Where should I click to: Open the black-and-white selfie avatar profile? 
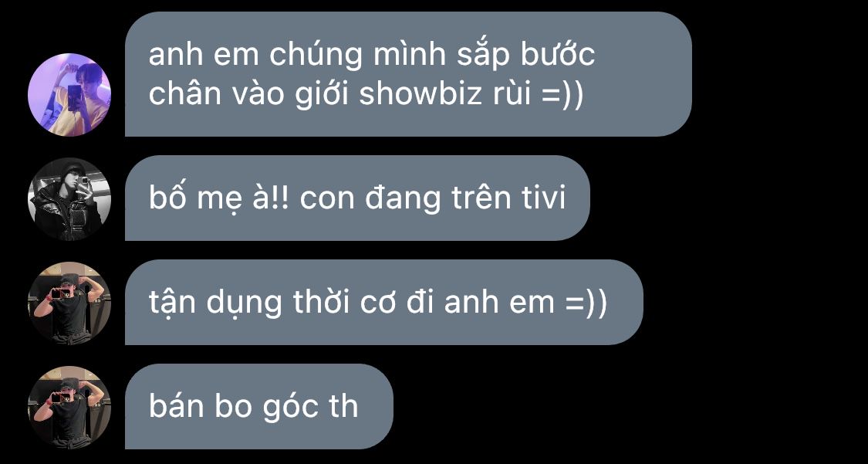69,198
